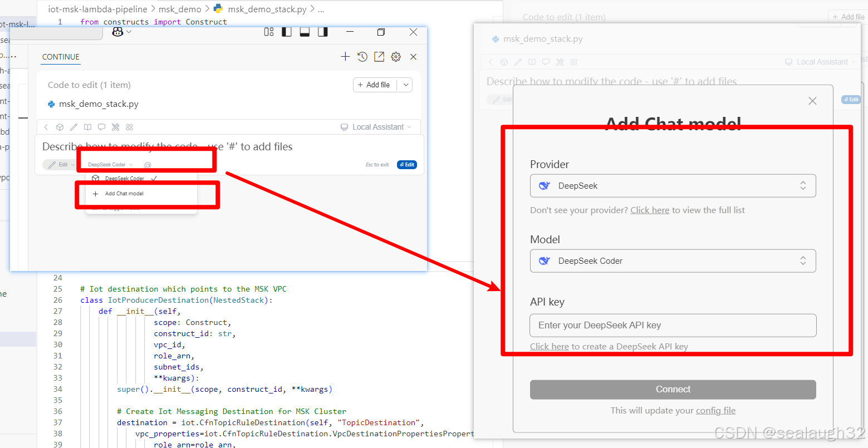Open Continue in a new window icon
Screen dimensions: 868x448
click(x=379, y=57)
